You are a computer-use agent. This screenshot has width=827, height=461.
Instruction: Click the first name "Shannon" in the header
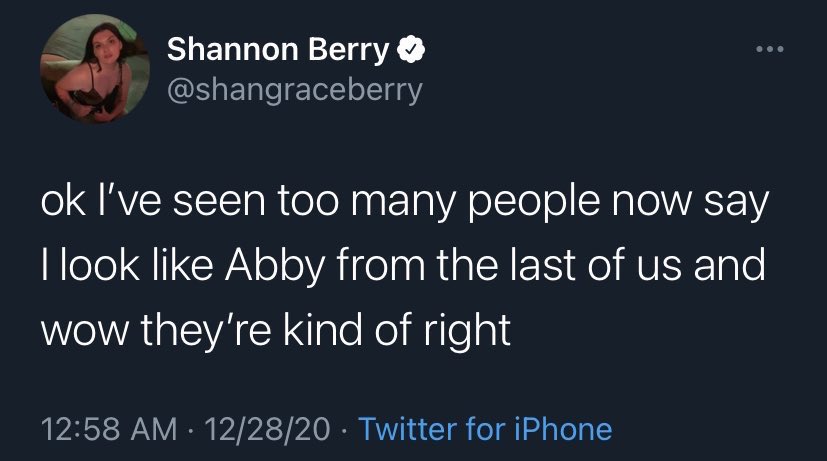click(x=233, y=50)
